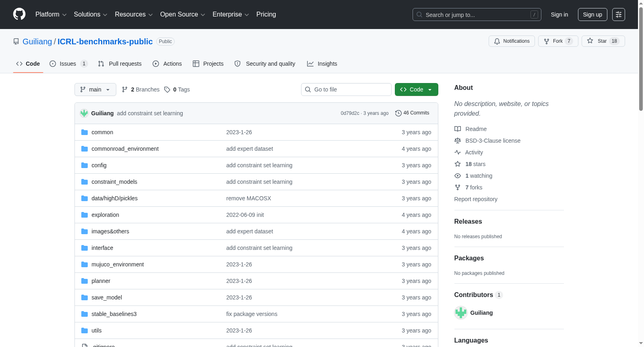644x347 pixels.
Task: Open the Packages section heading
Action: [469, 258]
